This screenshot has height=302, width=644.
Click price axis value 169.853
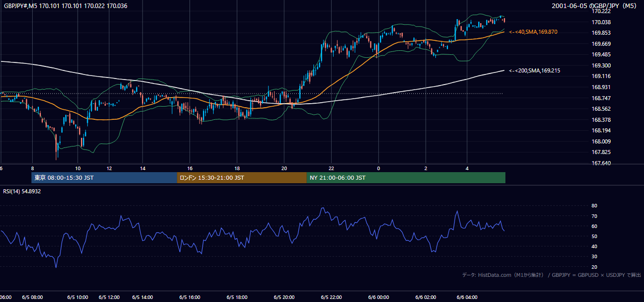point(601,33)
